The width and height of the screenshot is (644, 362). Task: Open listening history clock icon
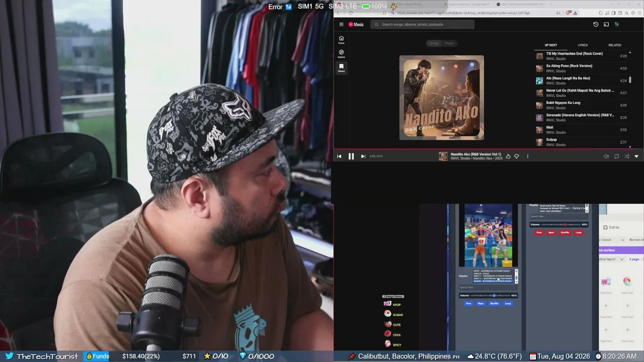click(x=596, y=24)
